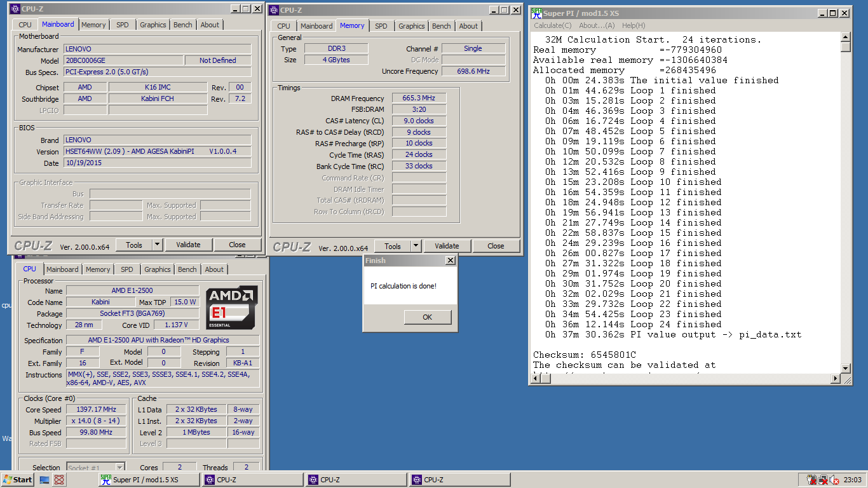Switch to Bench tab in the bottom CPU window
Screen dimensions: 868x488
click(187, 269)
